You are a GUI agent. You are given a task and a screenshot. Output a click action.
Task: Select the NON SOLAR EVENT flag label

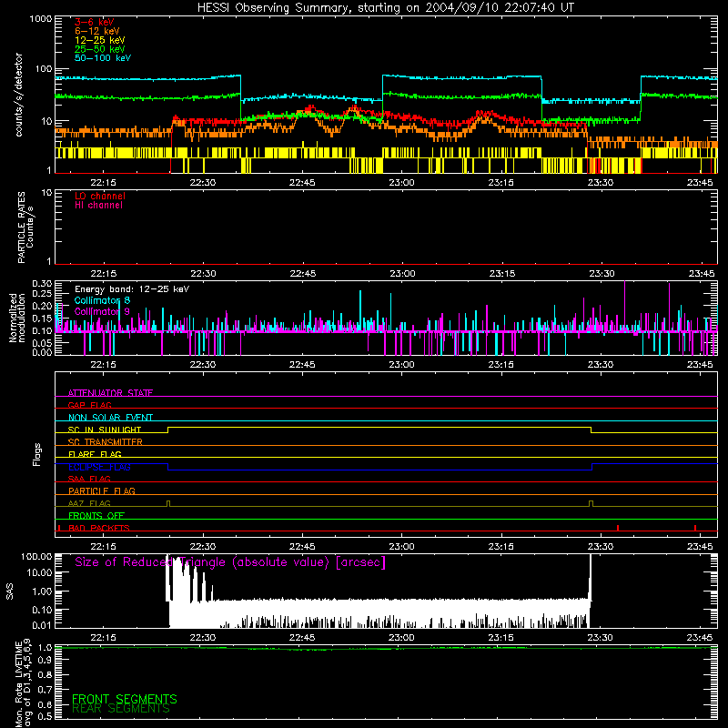110,418
